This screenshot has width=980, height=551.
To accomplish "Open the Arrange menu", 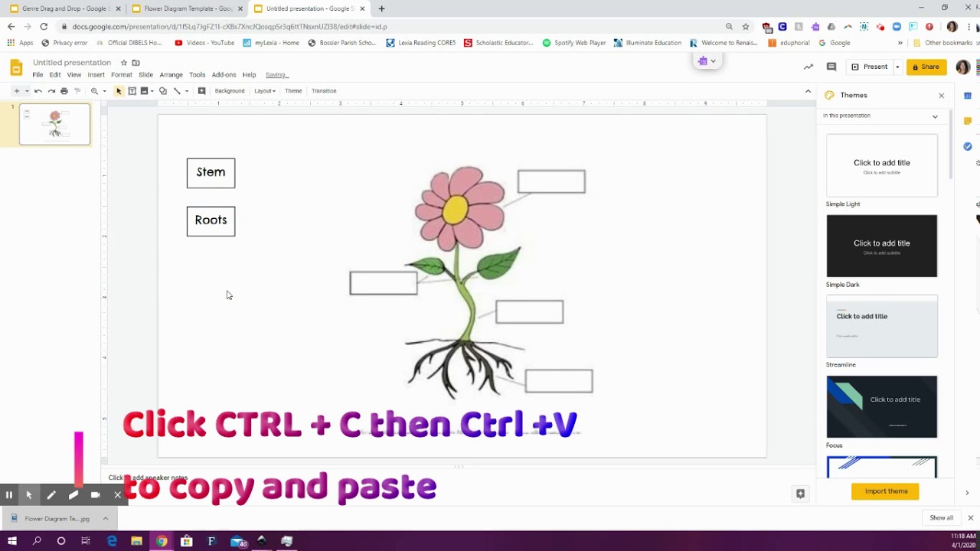I will (x=171, y=75).
